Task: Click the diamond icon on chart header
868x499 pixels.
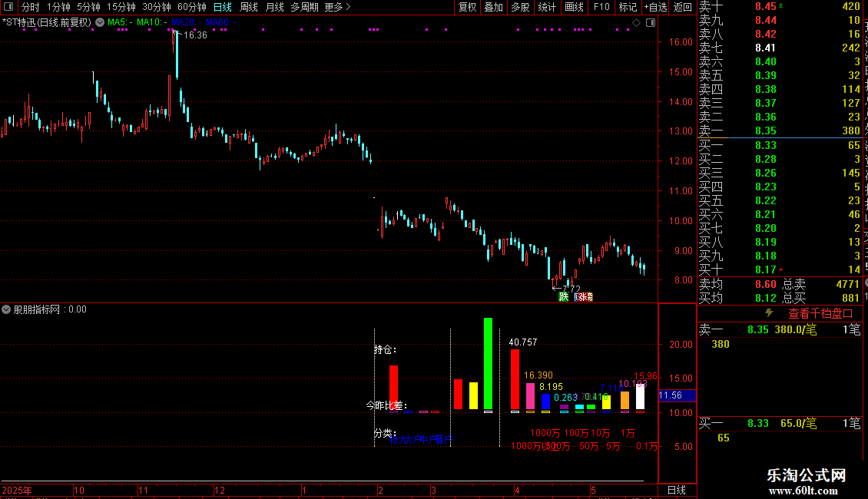Action: click(637, 23)
